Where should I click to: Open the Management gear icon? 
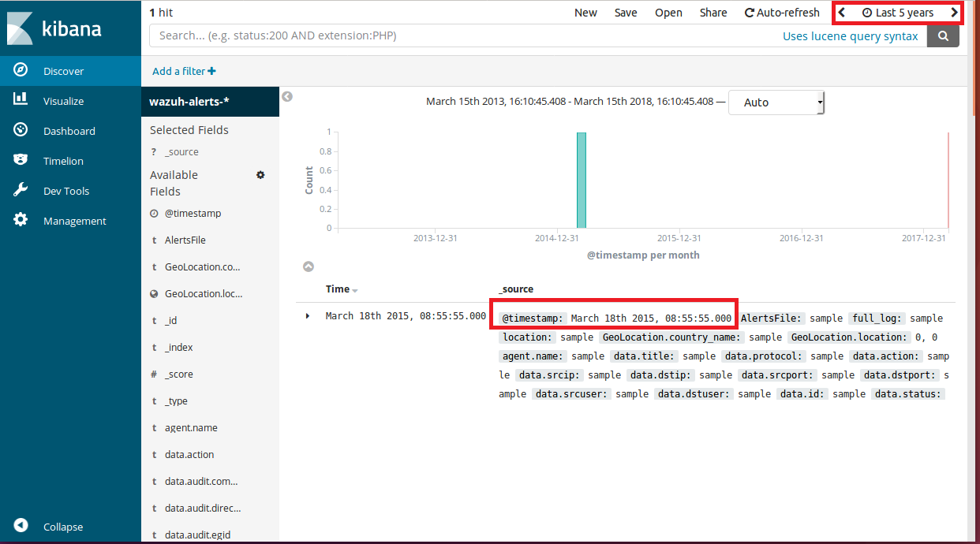coord(21,220)
